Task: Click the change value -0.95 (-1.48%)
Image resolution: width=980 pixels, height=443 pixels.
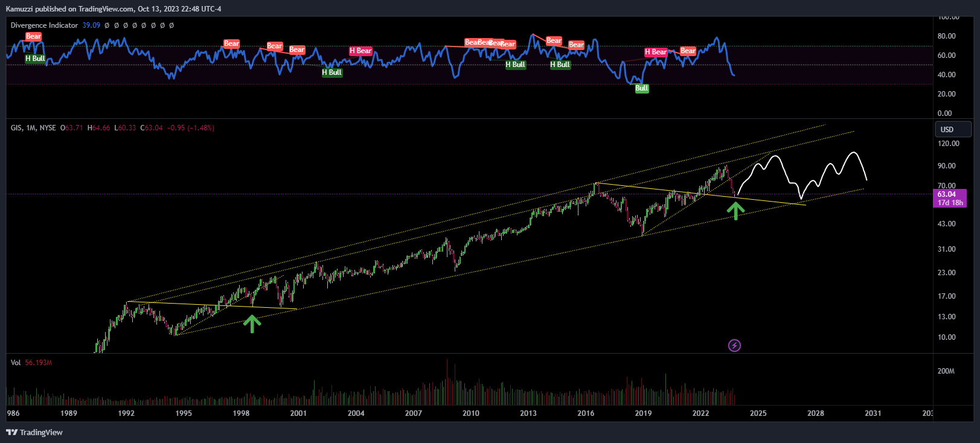Action: tap(190, 128)
